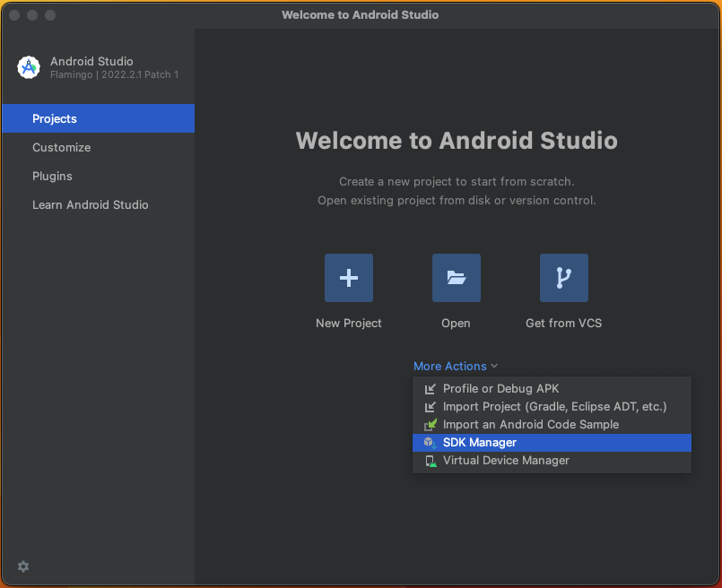Click the Profile or Debug APK icon
The width and height of the screenshot is (722, 588).
[x=431, y=389]
